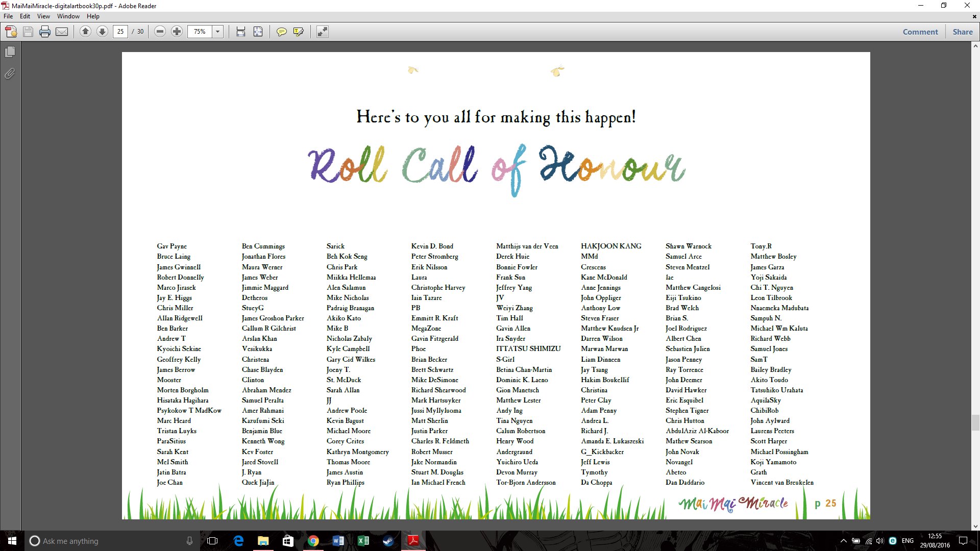Select fit-width scrolling mode icon
The height and width of the screenshot is (551, 980).
pos(241,32)
